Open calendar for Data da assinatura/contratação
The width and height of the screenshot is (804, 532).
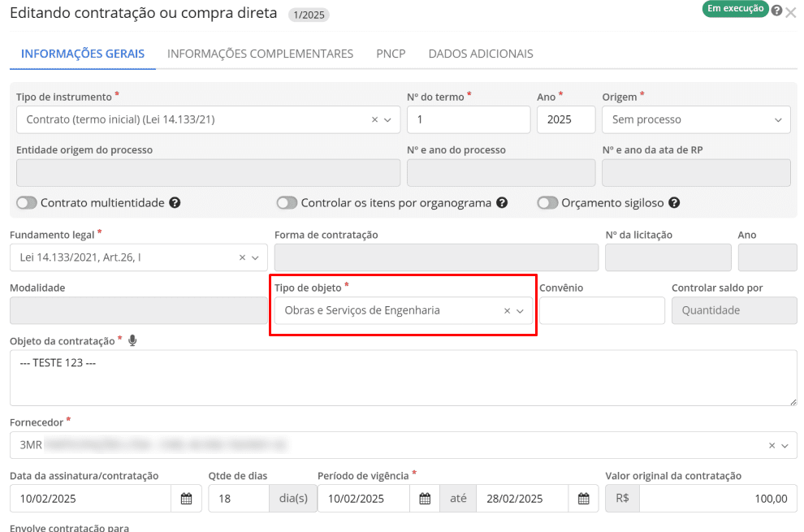(x=186, y=499)
